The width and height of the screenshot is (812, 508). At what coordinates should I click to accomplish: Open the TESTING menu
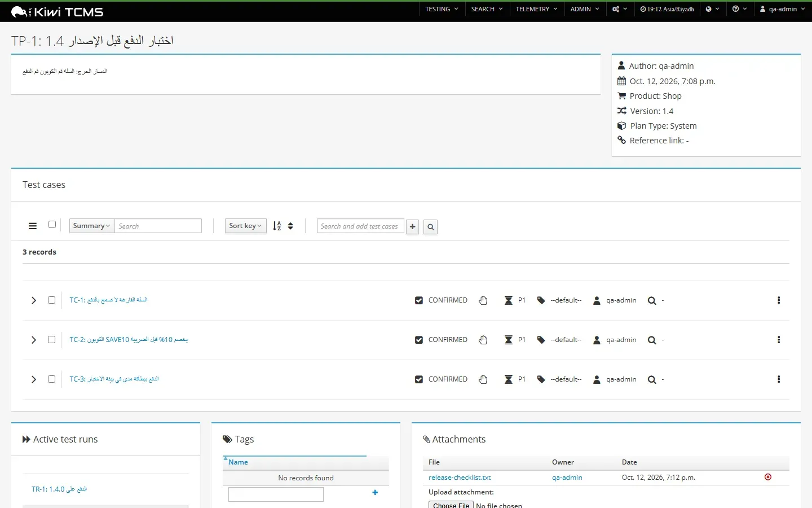[x=442, y=9]
